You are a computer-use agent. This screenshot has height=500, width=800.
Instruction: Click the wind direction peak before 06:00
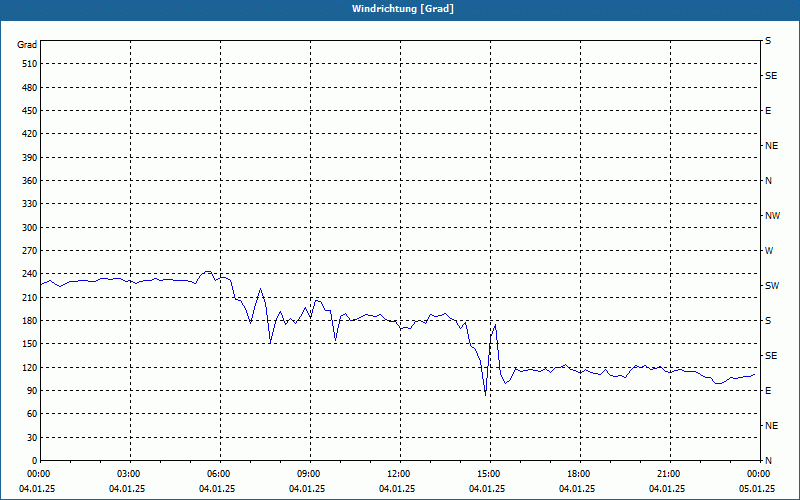coord(207,272)
